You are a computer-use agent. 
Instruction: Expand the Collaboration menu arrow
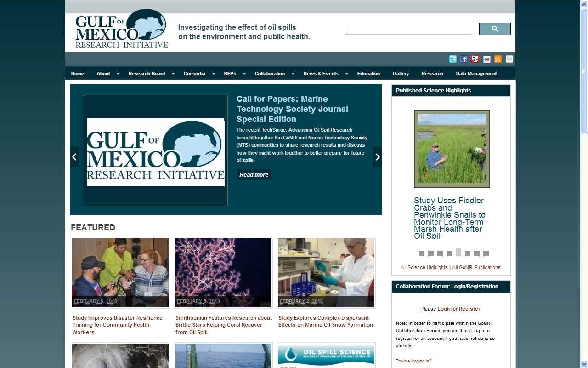(293, 74)
